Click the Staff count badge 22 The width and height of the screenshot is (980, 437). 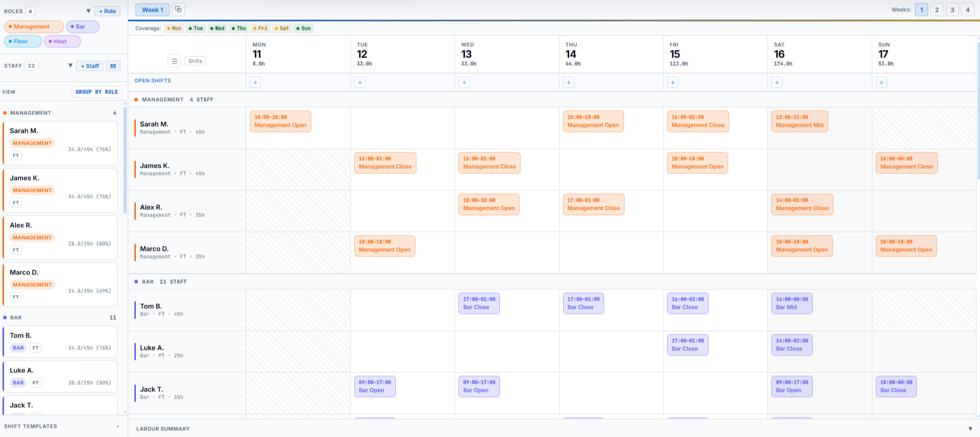point(31,66)
